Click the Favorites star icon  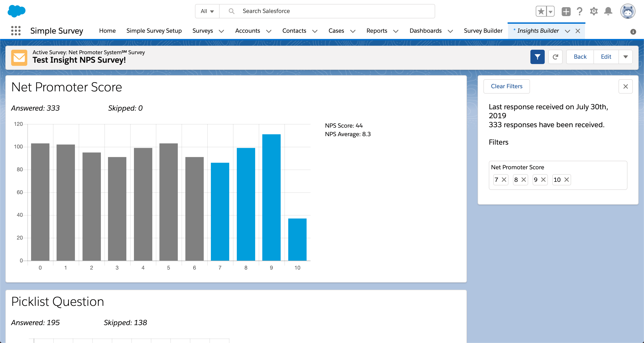[x=541, y=11]
